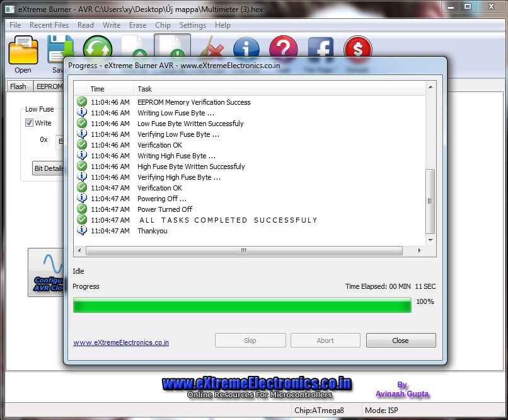Open the Recent Files menu
Viewport: 508px width, 420px height.
click(x=49, y=25)
